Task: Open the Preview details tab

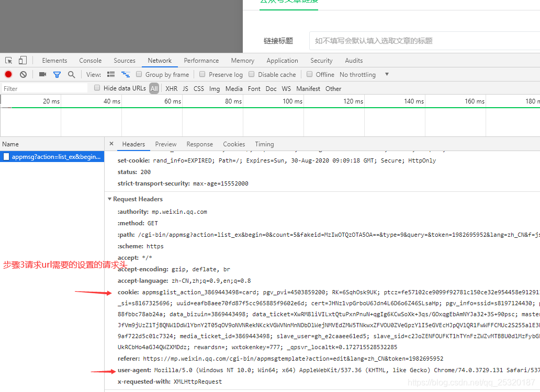Action: point(166,144)
